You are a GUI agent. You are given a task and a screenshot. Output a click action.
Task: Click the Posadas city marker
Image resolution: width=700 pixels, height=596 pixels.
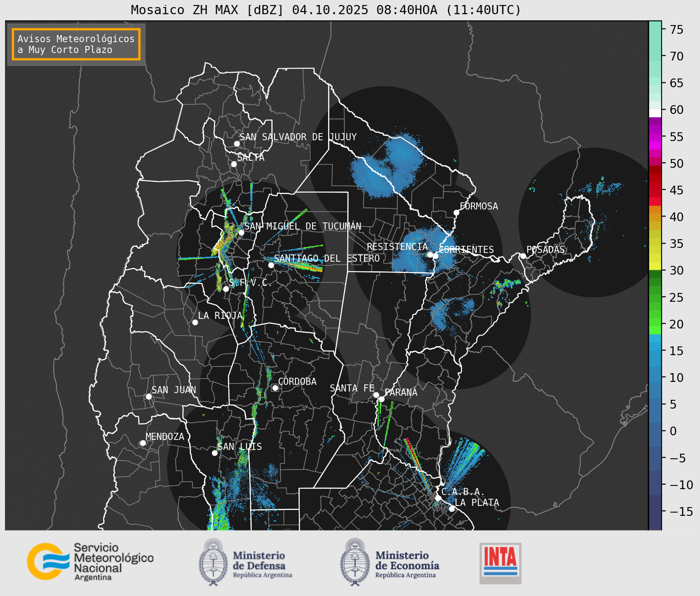(523, 256)
